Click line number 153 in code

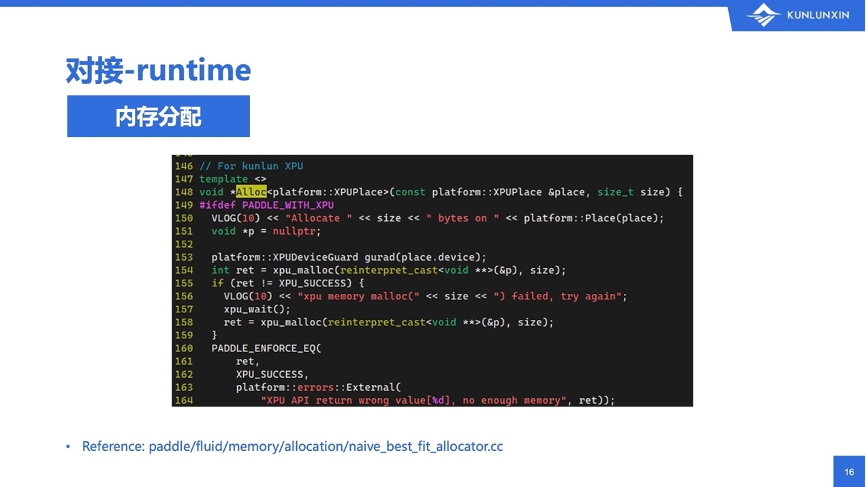[x=184, y=257]
